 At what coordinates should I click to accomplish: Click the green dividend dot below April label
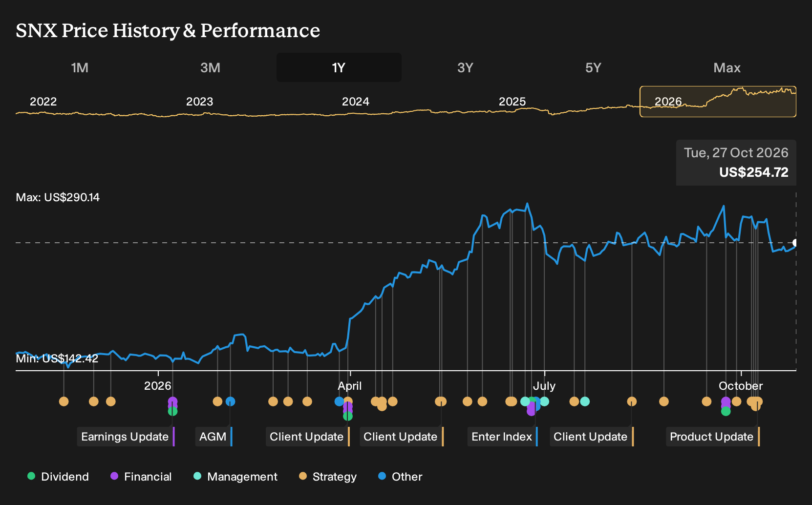pyautogui.click(x=348, y=416)
